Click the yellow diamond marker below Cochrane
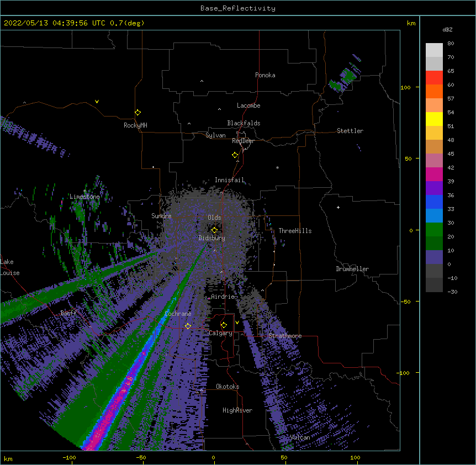 pos(188,326)
